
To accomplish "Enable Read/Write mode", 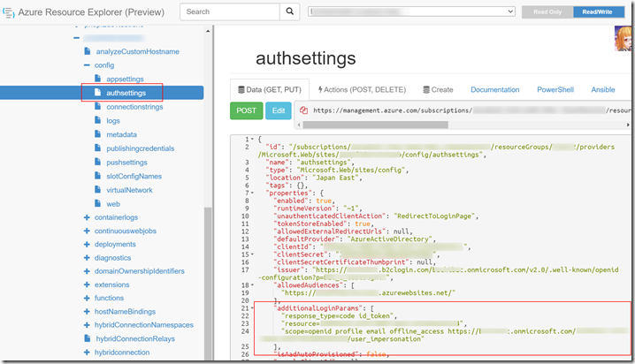I will (596, 12).
